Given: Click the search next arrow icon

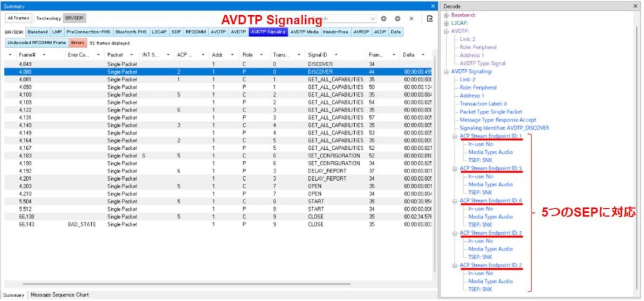Looking at the screenshot, I should click(397, 19).
